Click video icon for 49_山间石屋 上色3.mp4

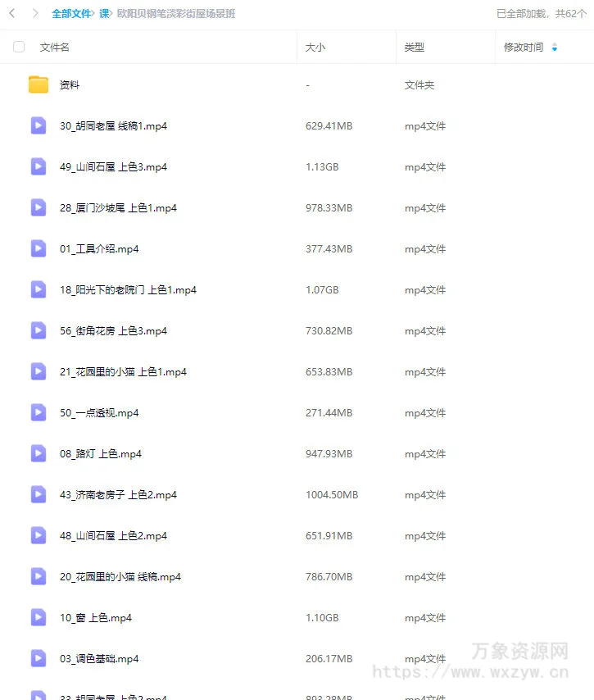click(39, 166)
